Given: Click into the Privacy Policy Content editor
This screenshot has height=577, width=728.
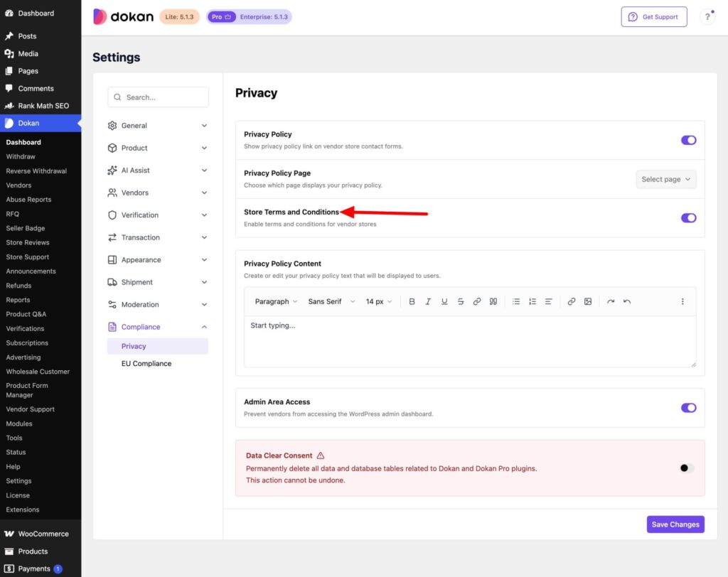Looking at the screenshot, I should click(470, 342).
